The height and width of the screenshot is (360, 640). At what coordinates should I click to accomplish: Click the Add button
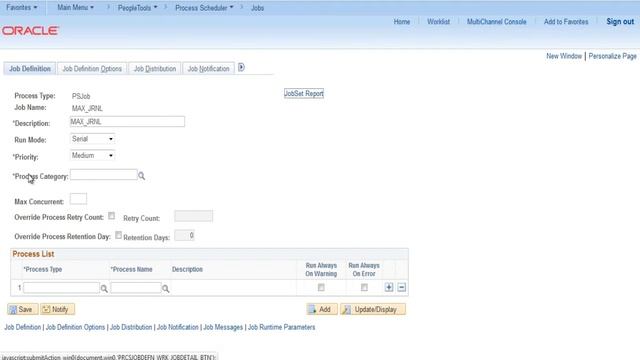click(x=322, y=309)
